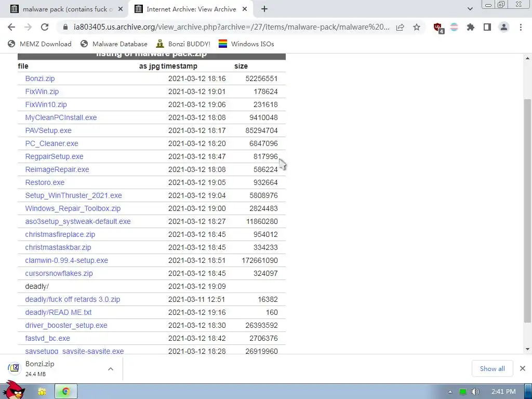This screenshot has height=399, width=532.
Task: Open the MEMZ Download bookmark
Action: (x=39, y=44)
